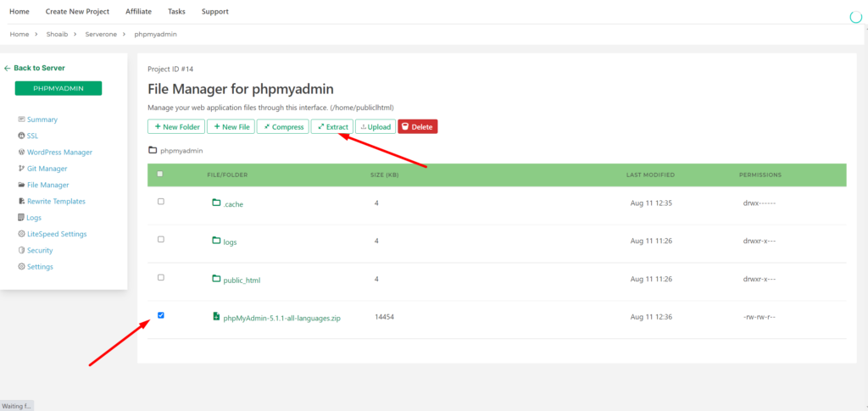Click the FILE/FOLDER column header
This screenshot has height=411, width=868.
227,175
